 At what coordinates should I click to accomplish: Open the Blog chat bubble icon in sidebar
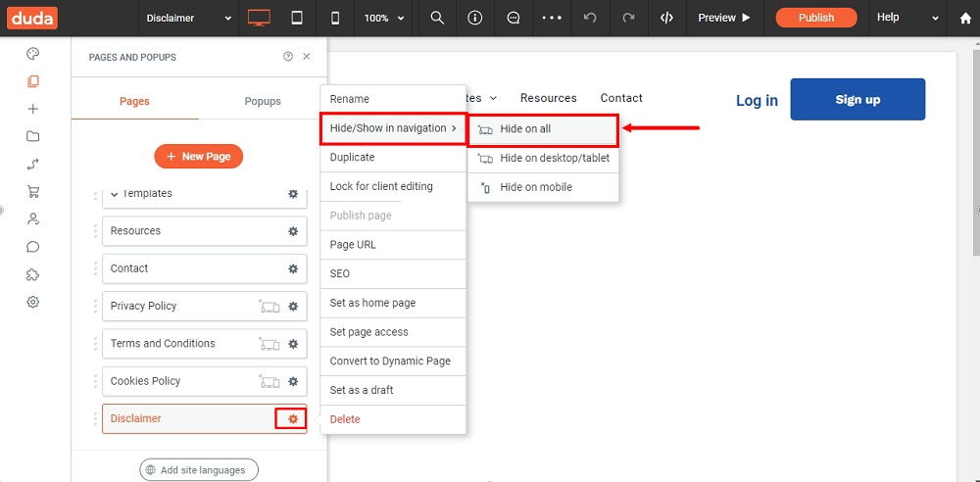(33, 246)
